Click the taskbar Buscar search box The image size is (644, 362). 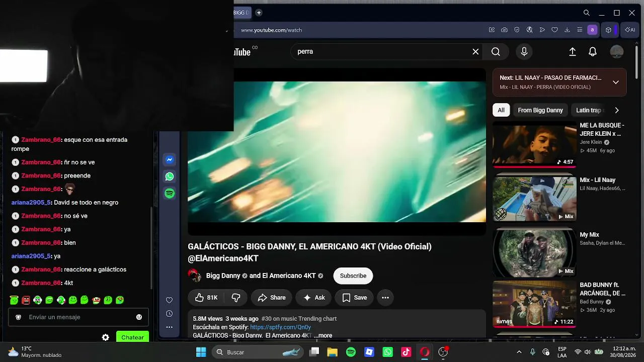coord(258,352)
